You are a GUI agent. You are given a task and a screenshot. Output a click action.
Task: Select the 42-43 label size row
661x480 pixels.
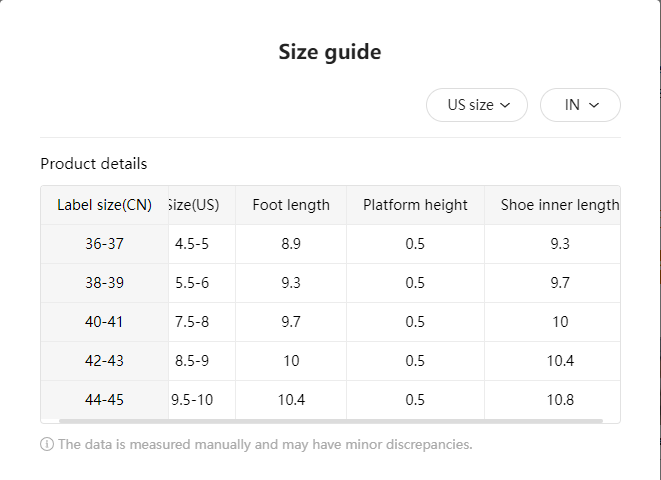(104, 361)
